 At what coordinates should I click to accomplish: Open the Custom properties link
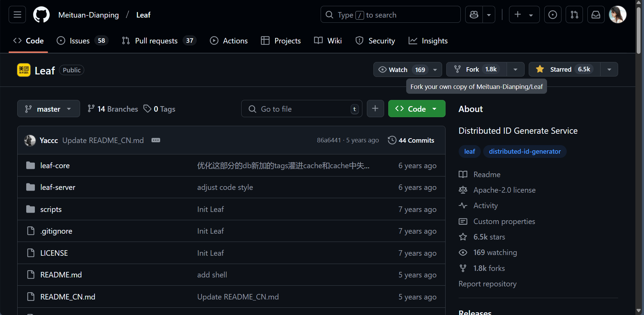[497, 221]
